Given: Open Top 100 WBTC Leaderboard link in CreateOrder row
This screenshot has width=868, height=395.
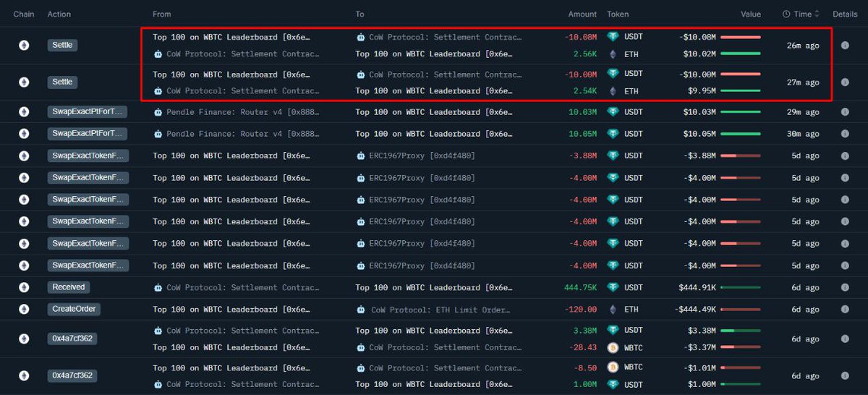Looking at the screenshot, I should click(231, 310).
